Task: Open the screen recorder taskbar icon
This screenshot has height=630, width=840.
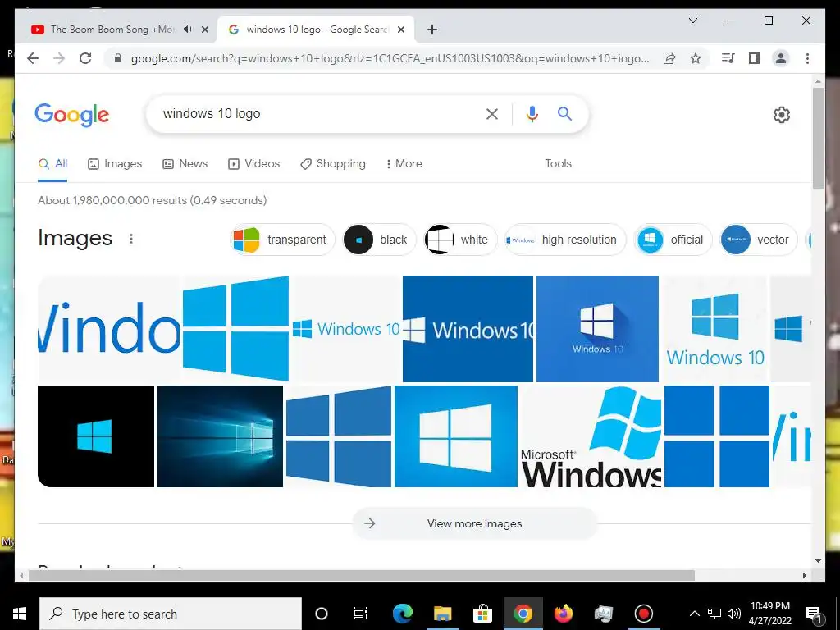Action: [643, 614]
